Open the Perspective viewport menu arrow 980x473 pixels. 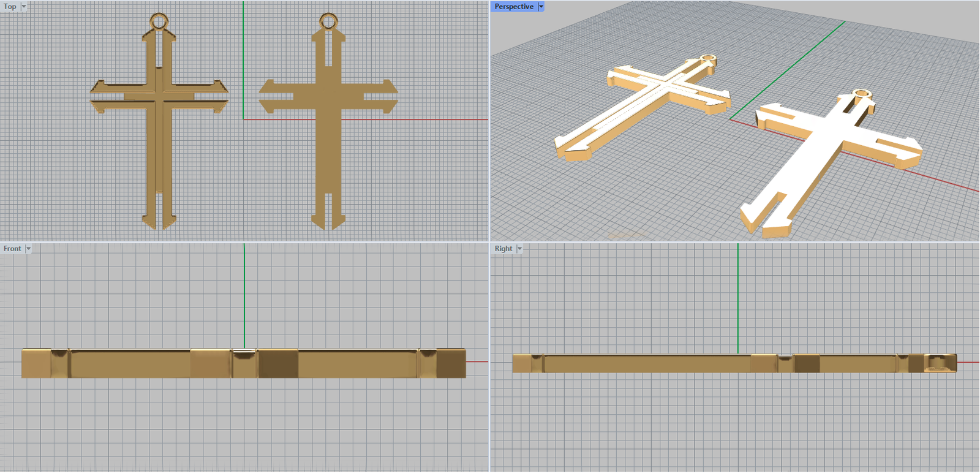[541, 7]
